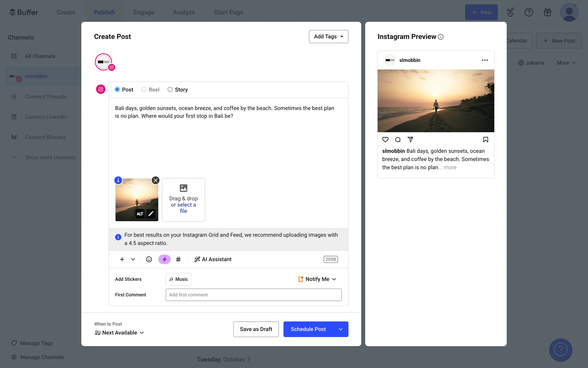Open the three-dot menu in preview
The width and height of the screenshot is (588, 368).
tap(485, 60)
